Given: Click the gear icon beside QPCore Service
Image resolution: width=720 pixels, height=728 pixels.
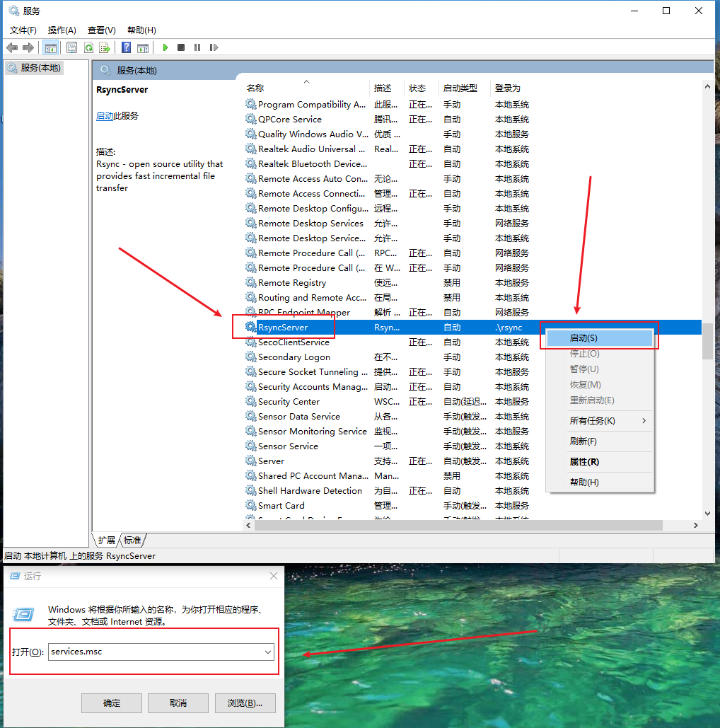Looking at the screenshot, I should [x=250, y=119].
